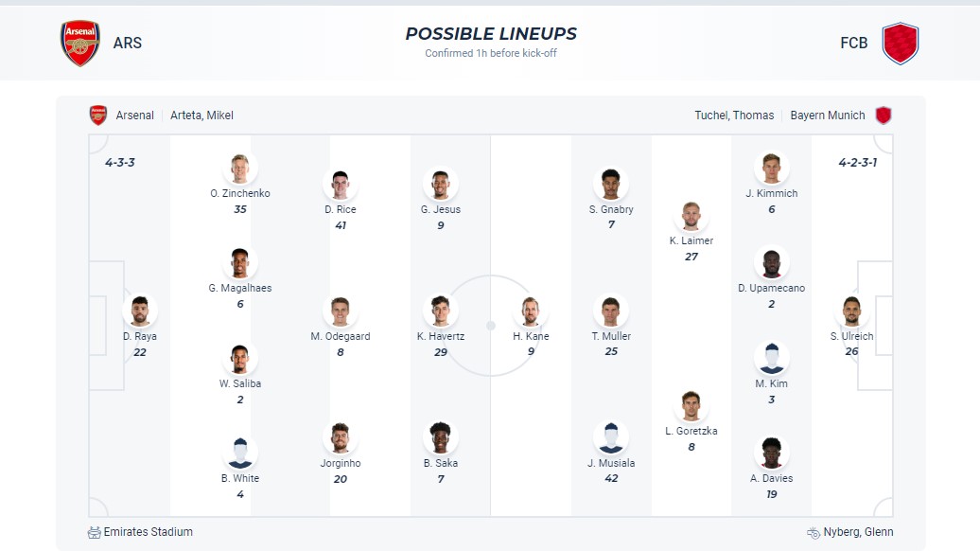Click the large Bayern Munich crest in header
The height and width of the screenshot is (551, 980).
pos(900,44)
